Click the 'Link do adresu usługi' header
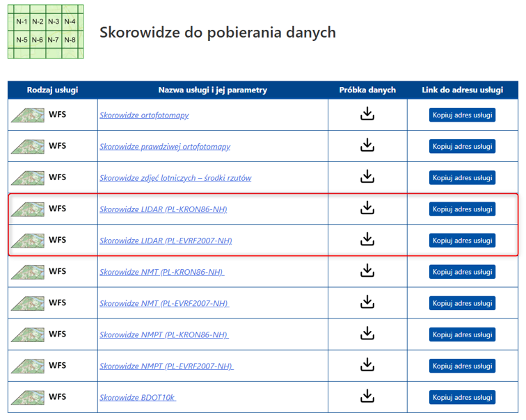The image size is (526, 420). coord(462,90)
